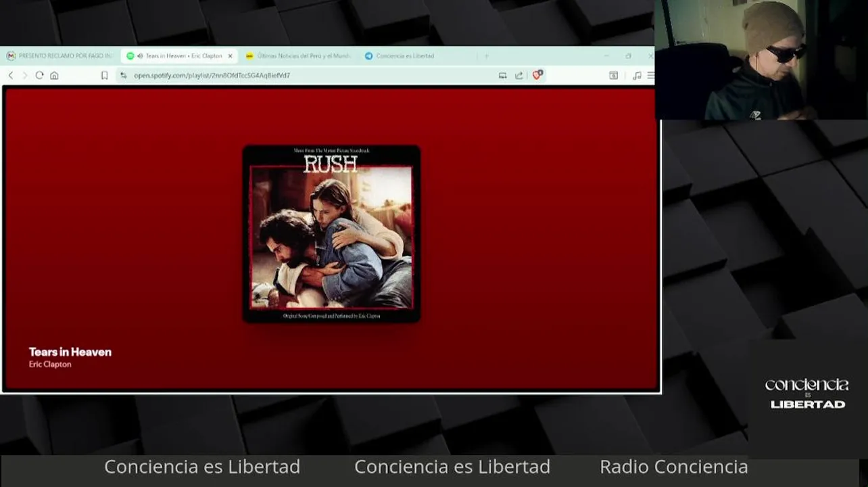
Task: Open the 'Tears in Heaven' song title
Action: pyautogui.click(x=70, y=352)
